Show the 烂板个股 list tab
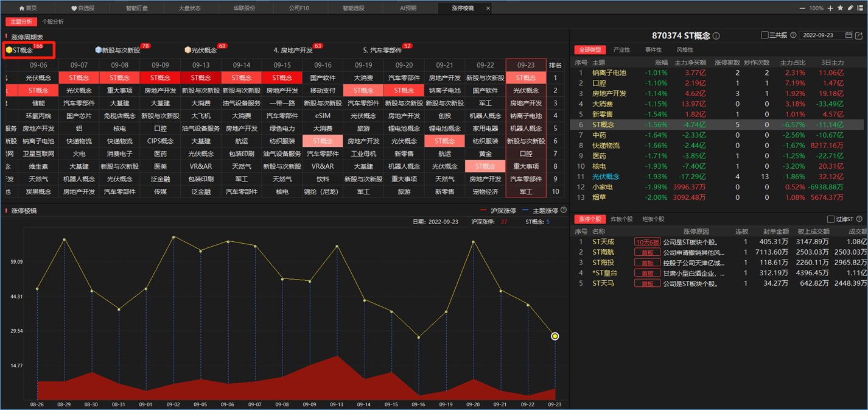This screenshot has height=410, width=868. 654,219
